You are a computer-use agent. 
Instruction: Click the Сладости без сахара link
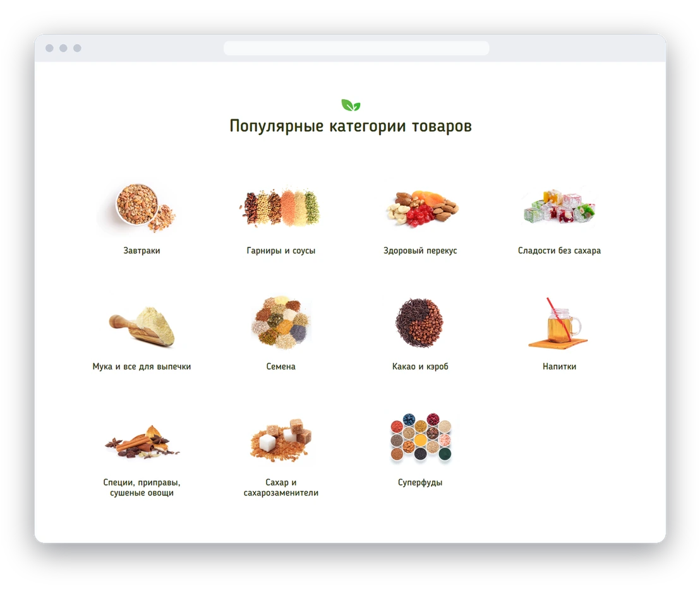click(559, 251)
